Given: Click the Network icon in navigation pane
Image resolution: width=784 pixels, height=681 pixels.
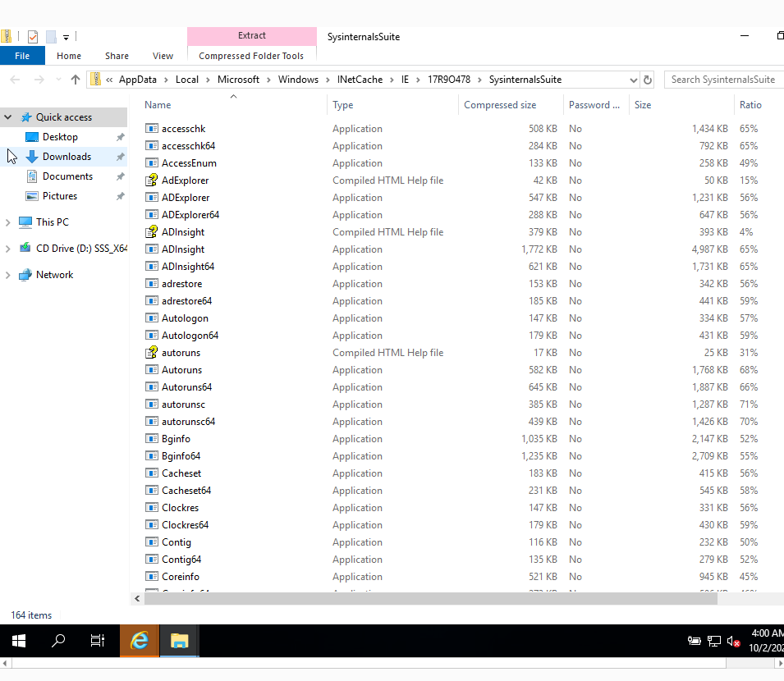Looking at the screenshot, I should click(25, 275).
